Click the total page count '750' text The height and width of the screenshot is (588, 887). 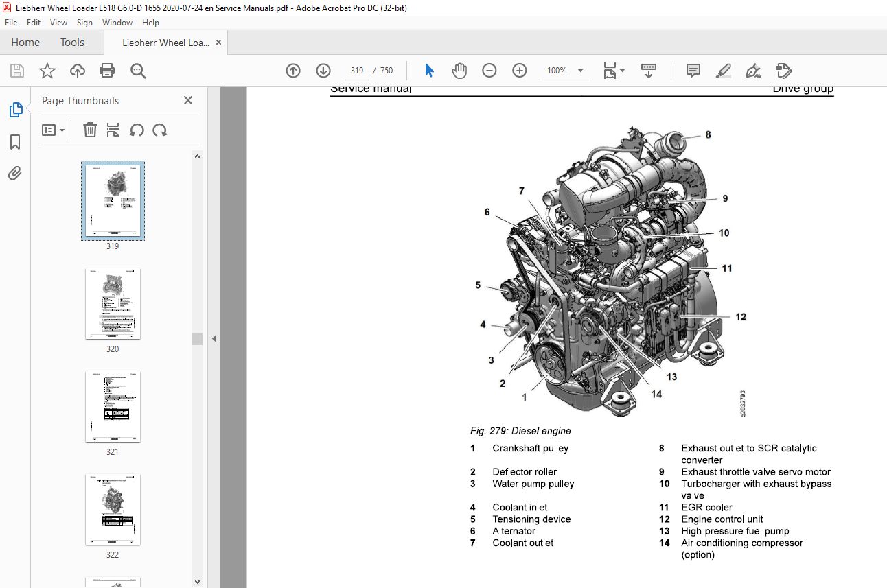tap(387, 71)
